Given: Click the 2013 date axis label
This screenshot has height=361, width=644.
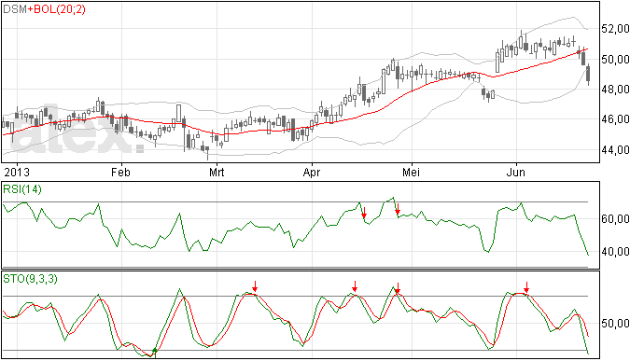Looking at the screenshot, I should [17, 172].
